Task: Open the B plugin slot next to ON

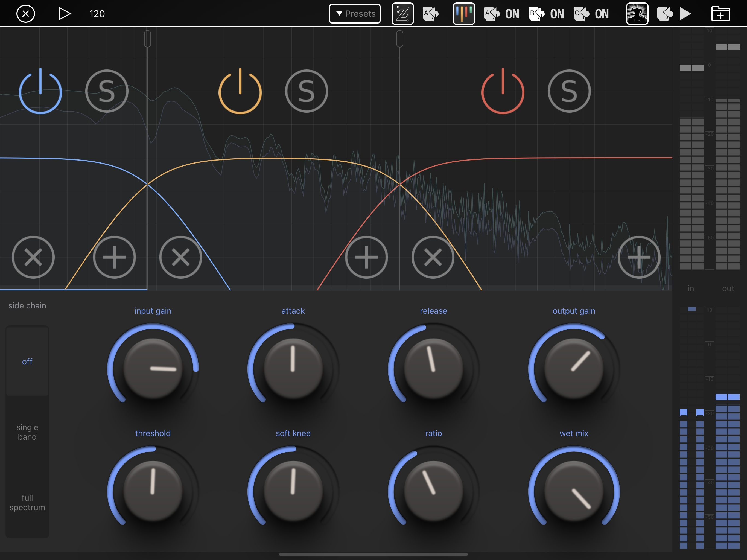Action: (x=537, y=14)
